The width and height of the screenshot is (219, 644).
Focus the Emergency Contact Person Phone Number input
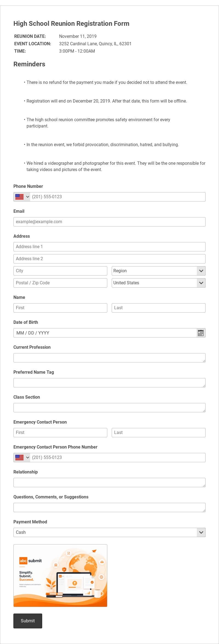click(x=118, y=458)
